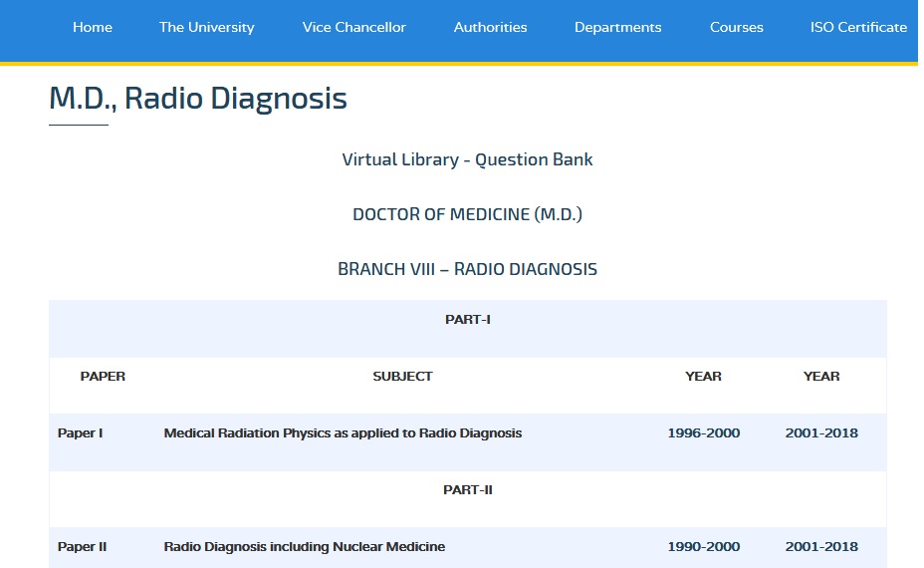This screenshot has height=568, width=924.
Task: Click the M.D., Radio Diagnosis heading
Action: click(198, 98)
